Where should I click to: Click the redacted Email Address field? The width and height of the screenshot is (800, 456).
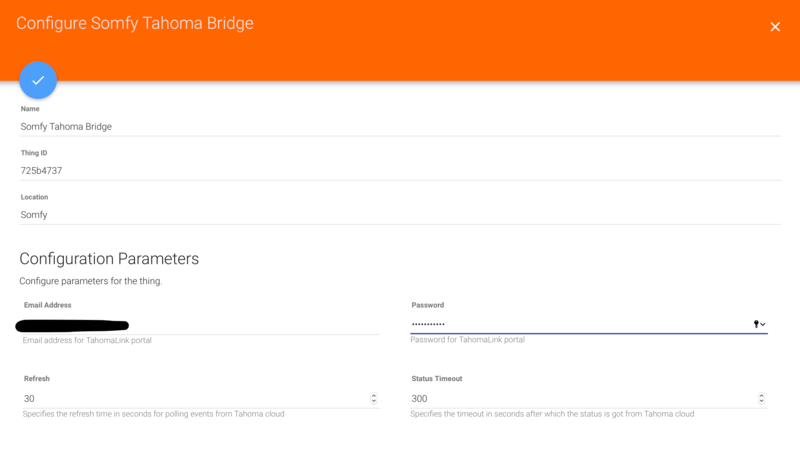click(200, 324)
